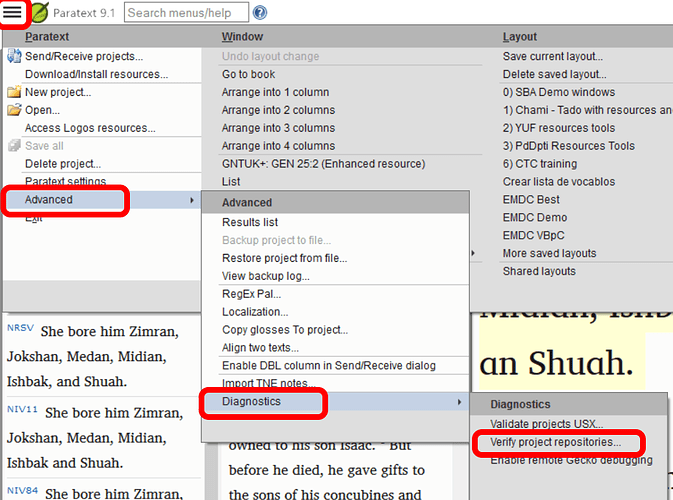Launch RegEx Pal...
Screen dimensions: 673x500
coord(252,294)
